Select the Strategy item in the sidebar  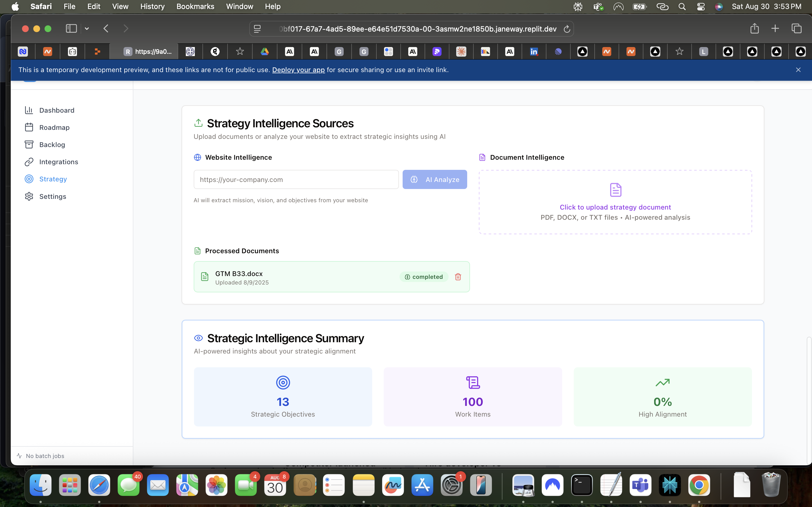(53, 179)
